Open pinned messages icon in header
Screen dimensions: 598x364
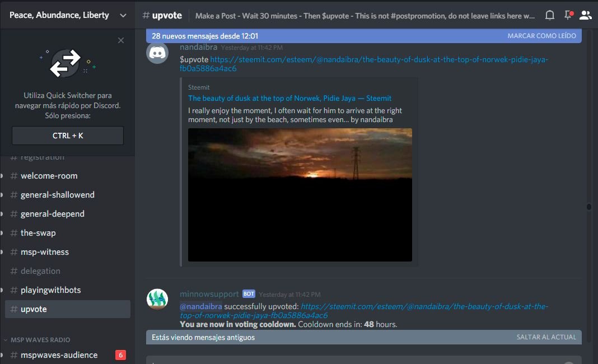click(569, 15)
